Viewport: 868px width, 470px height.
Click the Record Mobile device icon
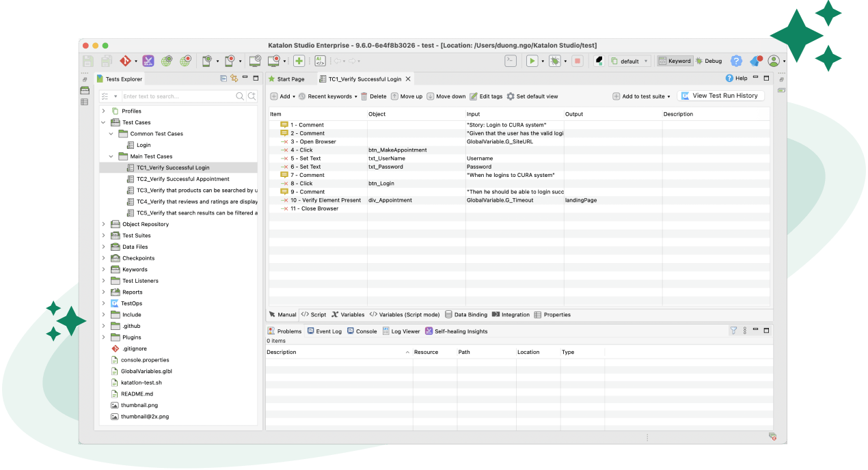[x=230, y=61]
